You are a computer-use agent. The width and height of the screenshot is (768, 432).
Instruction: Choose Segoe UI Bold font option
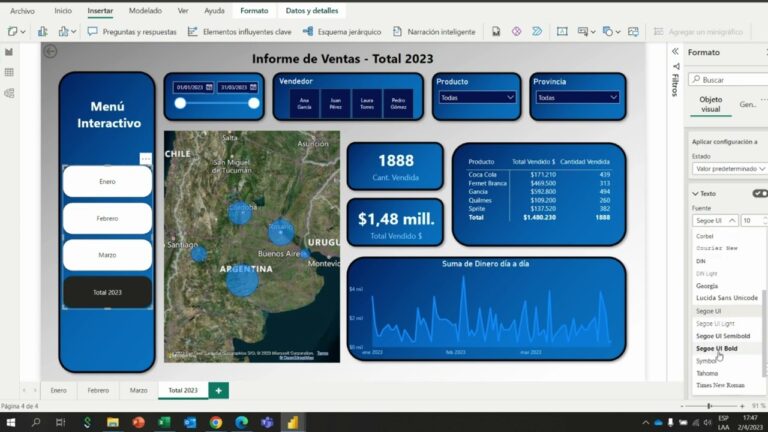717,348
